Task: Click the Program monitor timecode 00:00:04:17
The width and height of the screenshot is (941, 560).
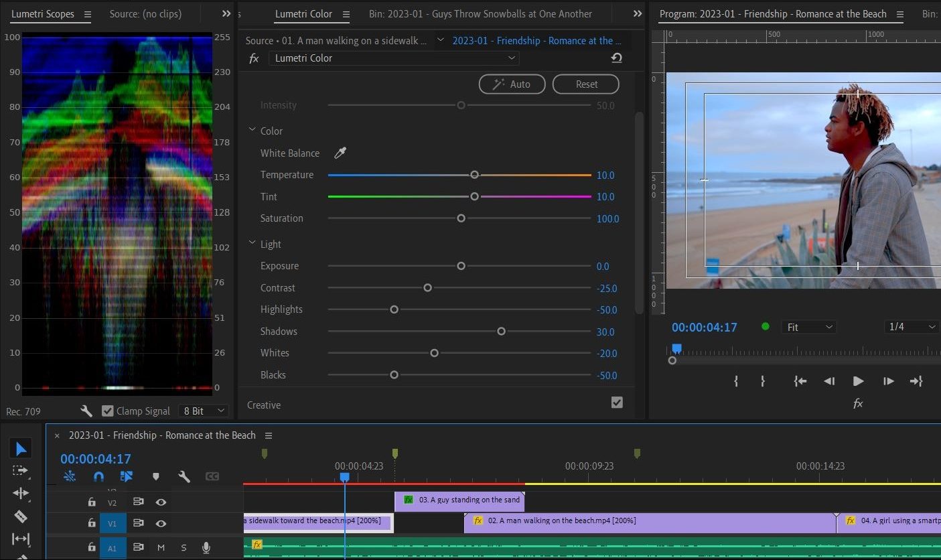Action: pos(705,328)
